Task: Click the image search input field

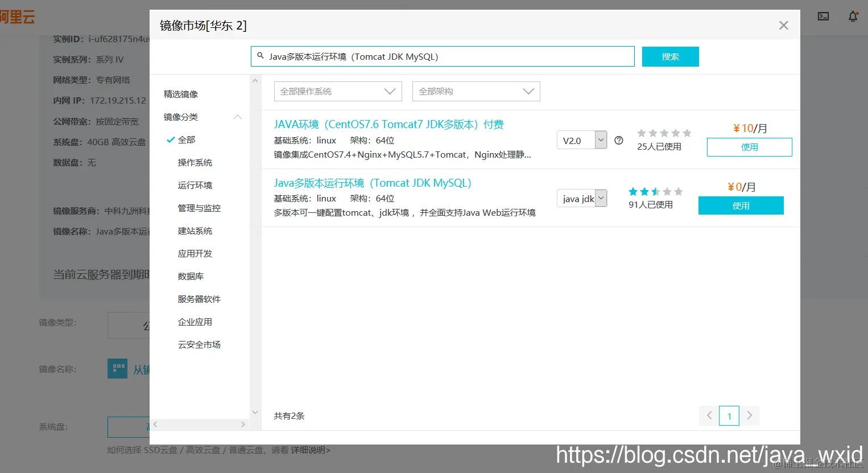Action: pos(443,56)
